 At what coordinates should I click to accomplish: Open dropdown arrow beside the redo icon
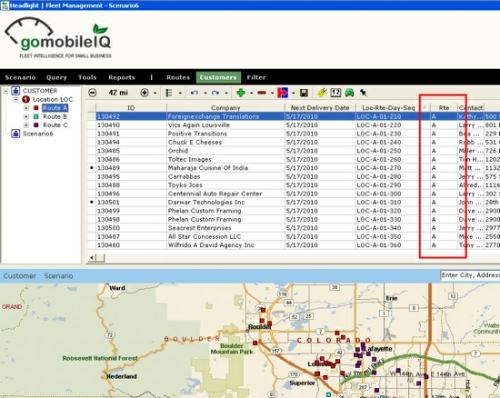pos(226,93)
